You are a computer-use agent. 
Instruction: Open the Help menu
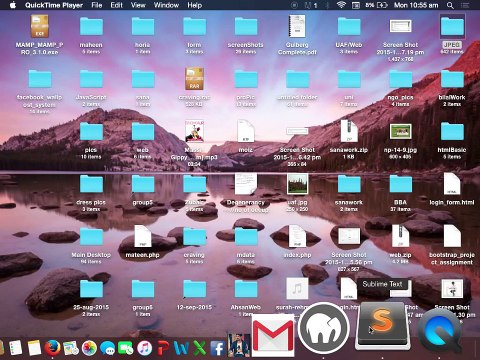pyautogui.click(x=194, y=5)
